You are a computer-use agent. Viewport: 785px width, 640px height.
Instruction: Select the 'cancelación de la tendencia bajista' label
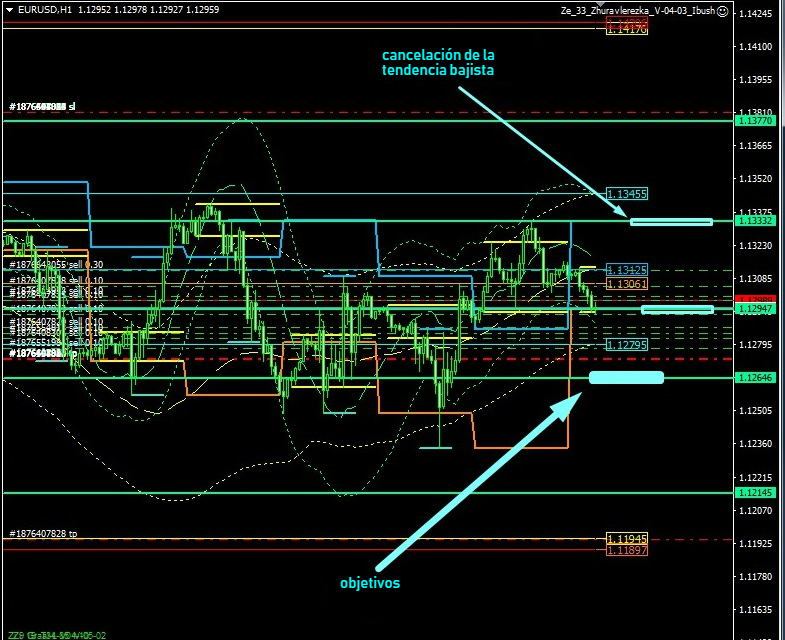pyautogui.click(x=438, y=62)
